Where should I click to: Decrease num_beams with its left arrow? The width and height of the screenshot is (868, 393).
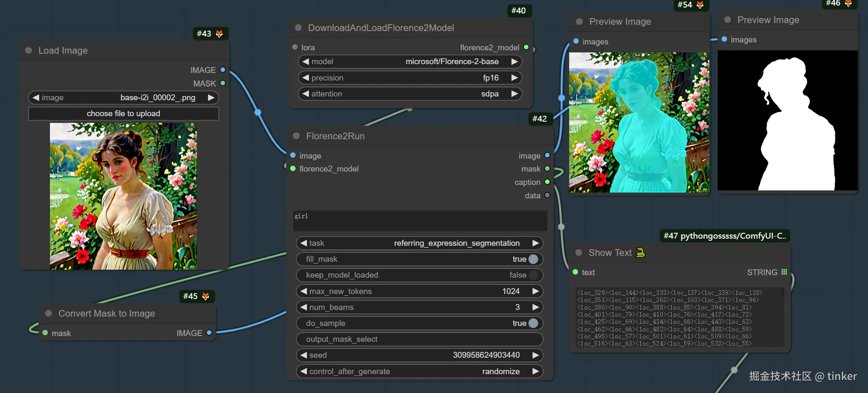303,307
